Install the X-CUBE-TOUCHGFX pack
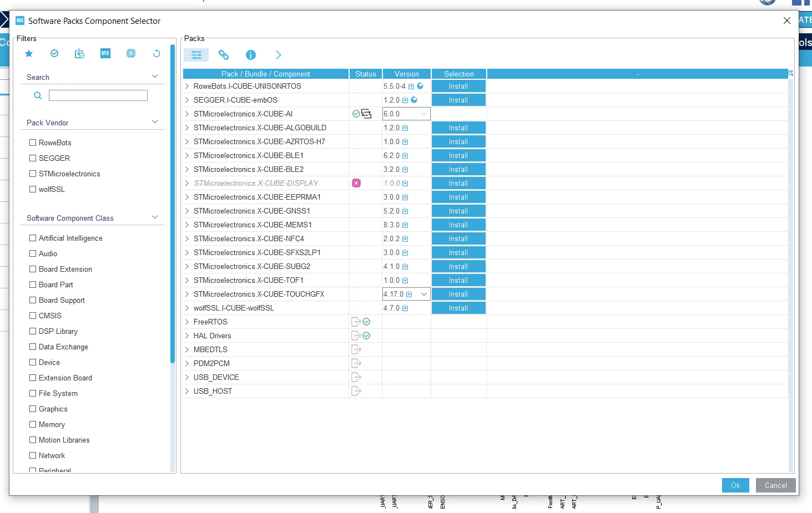The width and height of the screenshot is (812, 513). pyautogui.click(x=458, y=294)
